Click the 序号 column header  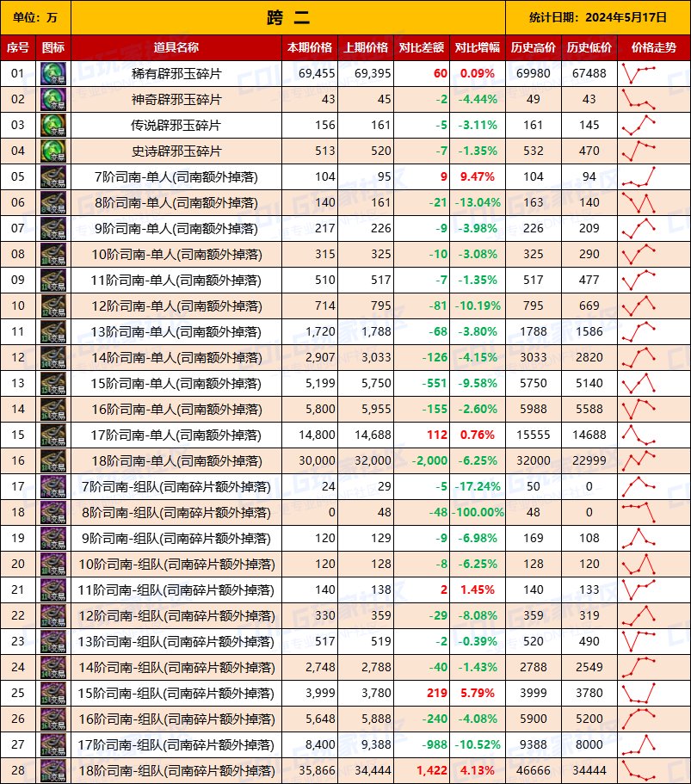[17, 47]
